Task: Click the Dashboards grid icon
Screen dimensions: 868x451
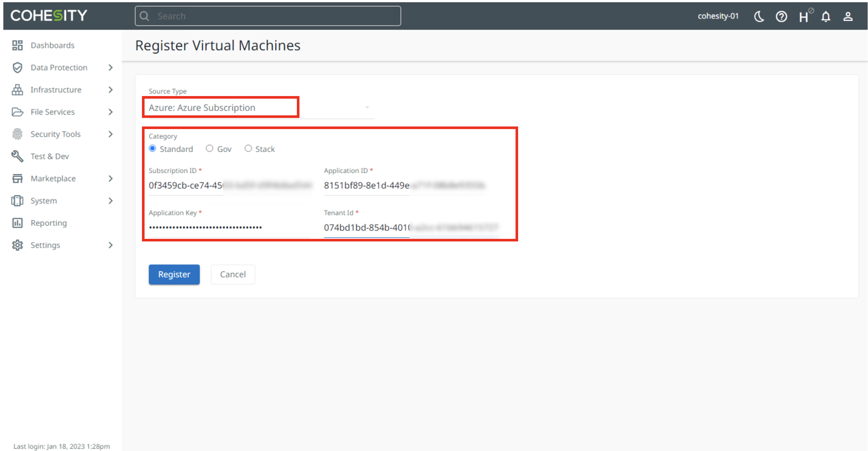Action: point(17,45)
